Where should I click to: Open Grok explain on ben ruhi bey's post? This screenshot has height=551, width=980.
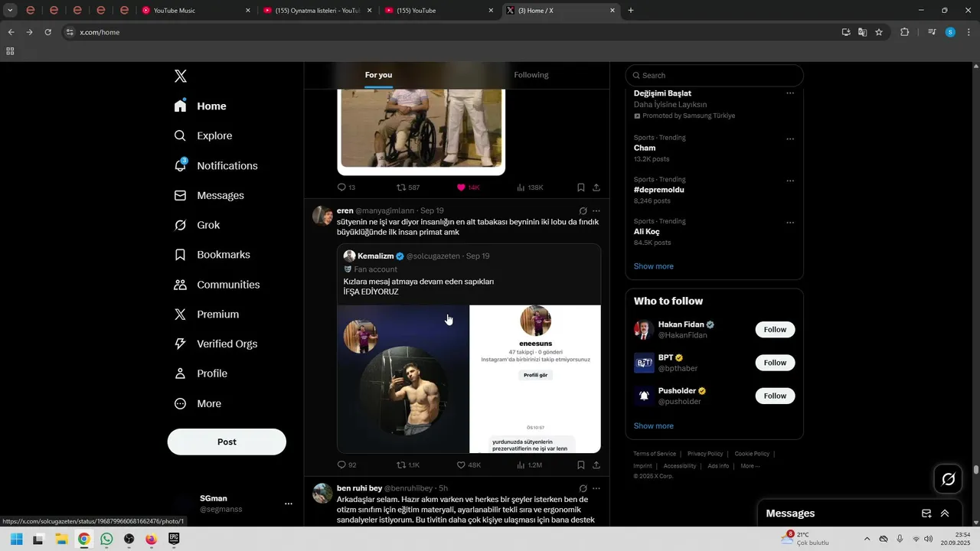(583, 488)
